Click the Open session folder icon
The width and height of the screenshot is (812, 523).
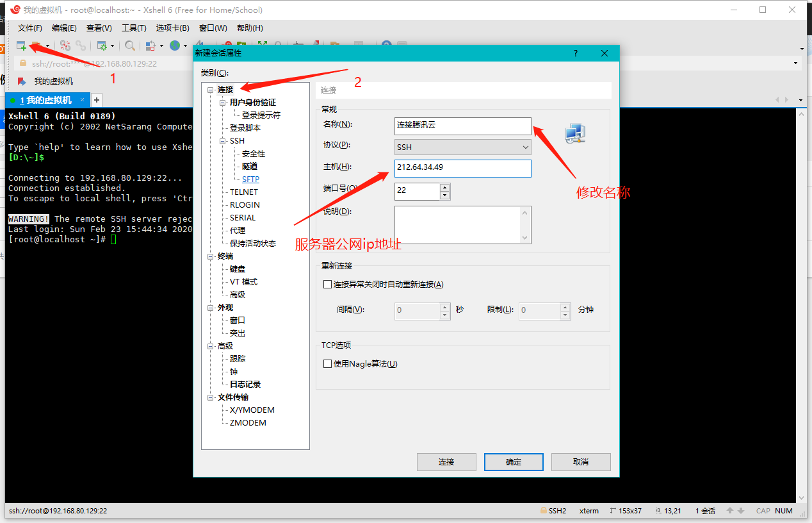[x=37, y=46]
